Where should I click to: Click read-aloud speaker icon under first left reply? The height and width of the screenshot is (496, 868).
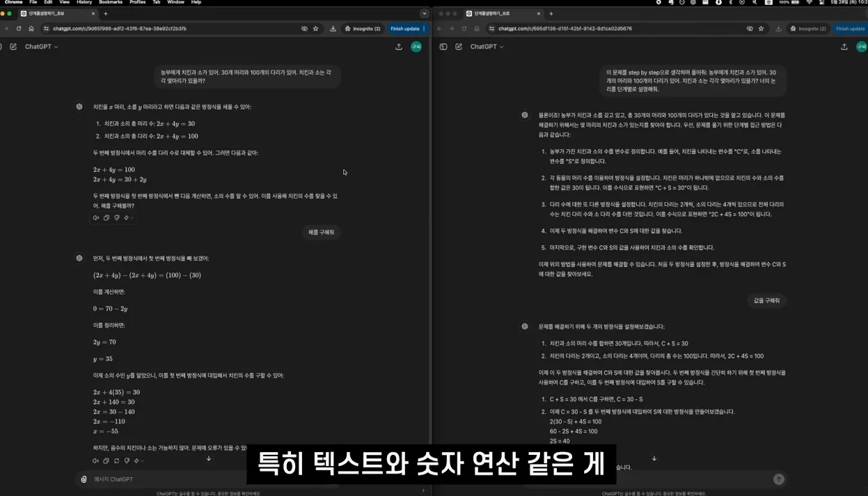pyautogui.click(x=96, y=218)
